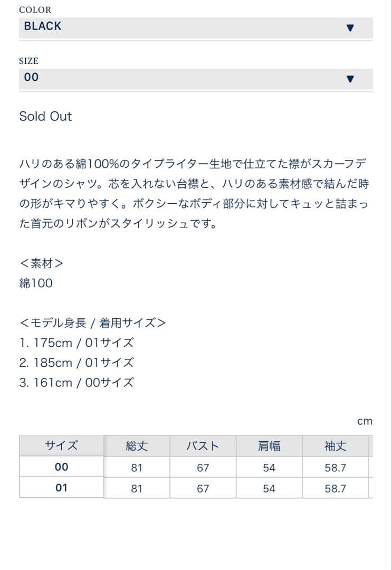392x570 pixels.
Task: Click the 綿100 material text
Action: coord(36,283)
